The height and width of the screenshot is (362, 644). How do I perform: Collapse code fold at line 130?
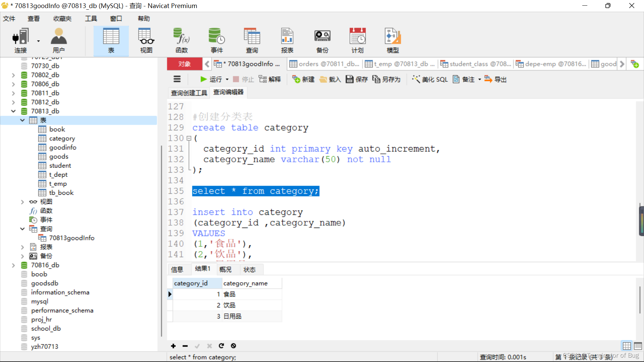[189, 138]
